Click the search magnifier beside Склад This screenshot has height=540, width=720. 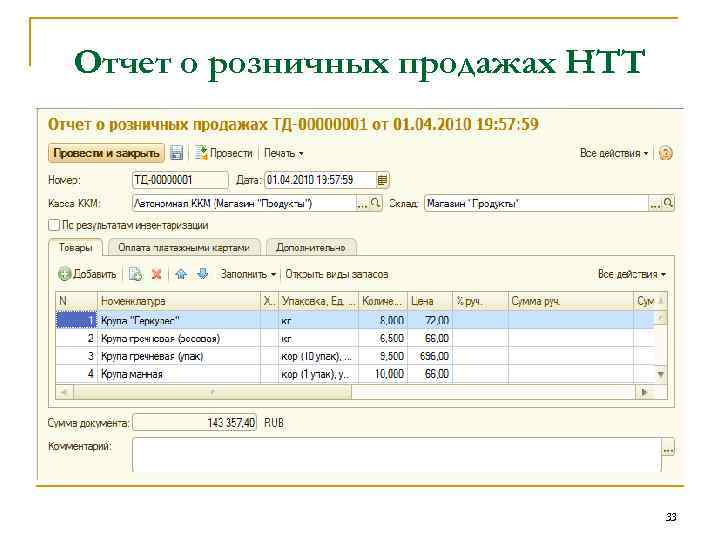tap(668, 203)
